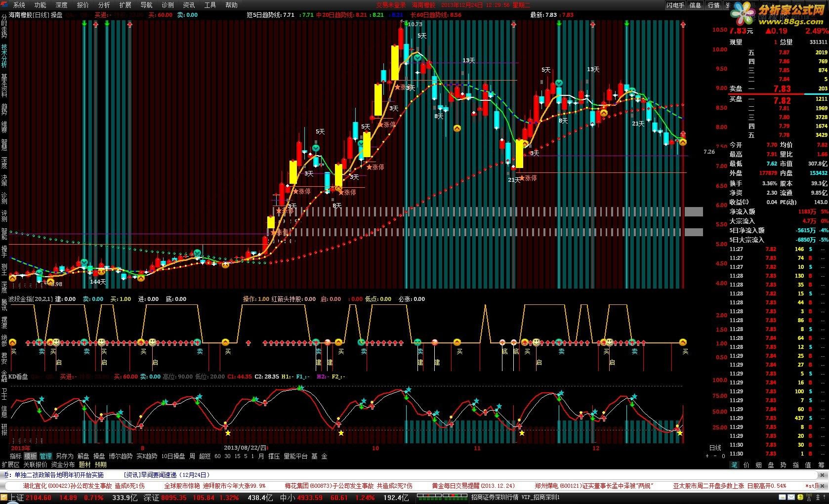
Task: Apply the 博尔趋势 template
Action: coord(121,456)
